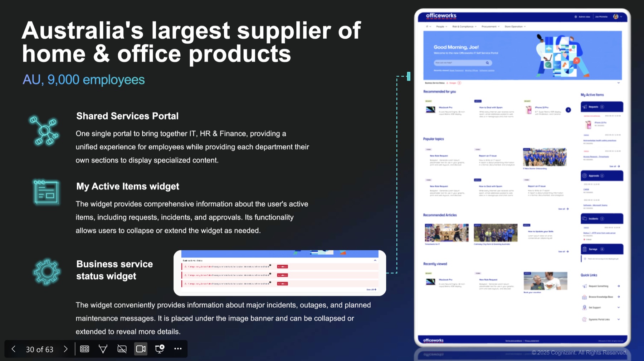Open How to Deal with Spam recommended card
The image size is (644, 361).
[494, 110]
